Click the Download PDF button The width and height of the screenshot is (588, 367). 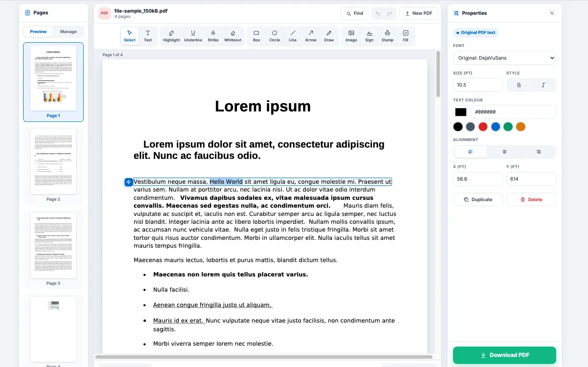click(x=504, y=355)
